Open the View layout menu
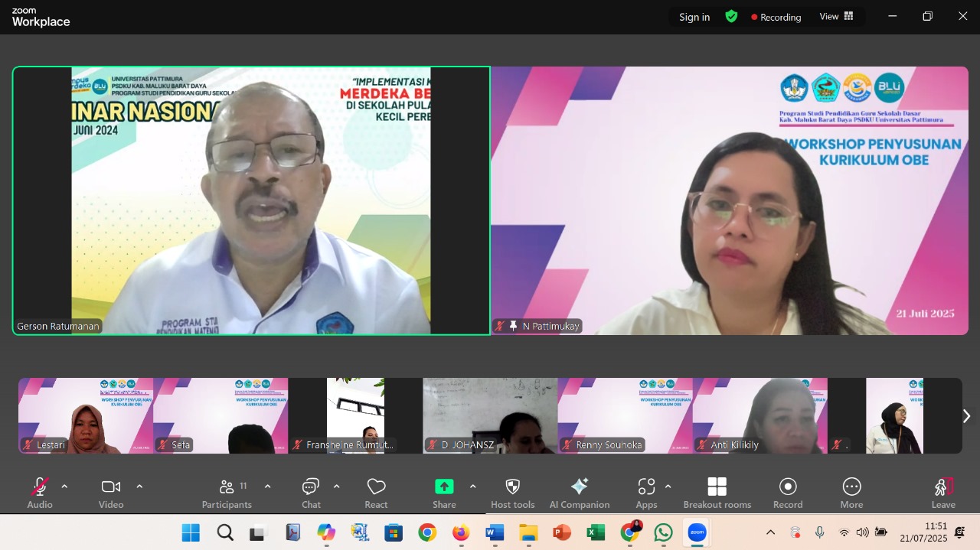 (x=836, y=17)
